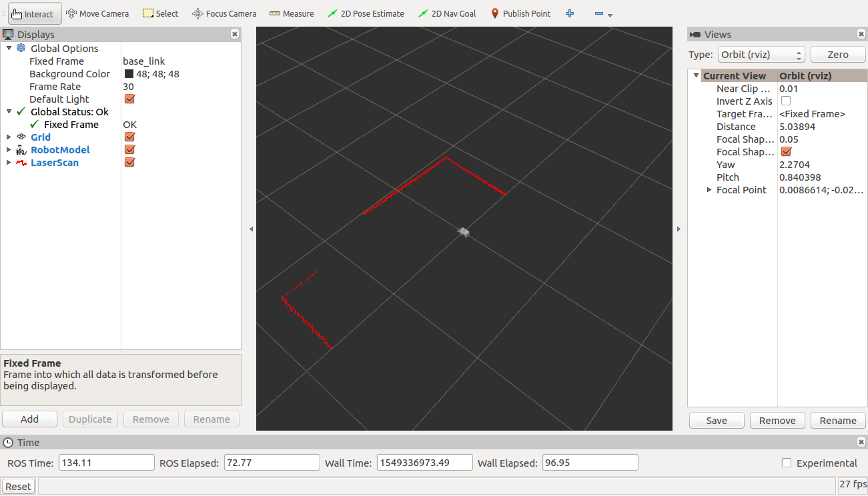Open the toolbar remove-tool dropdown arrow
868x496 pixels.
610,15
